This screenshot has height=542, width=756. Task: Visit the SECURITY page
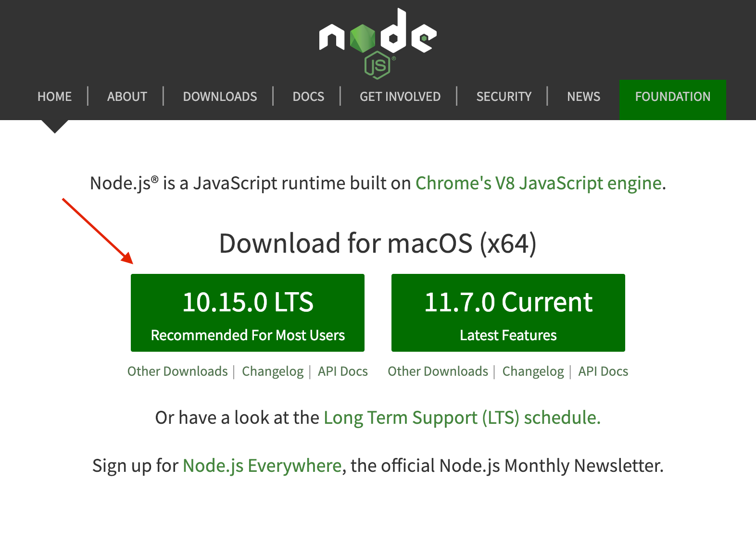504,97
